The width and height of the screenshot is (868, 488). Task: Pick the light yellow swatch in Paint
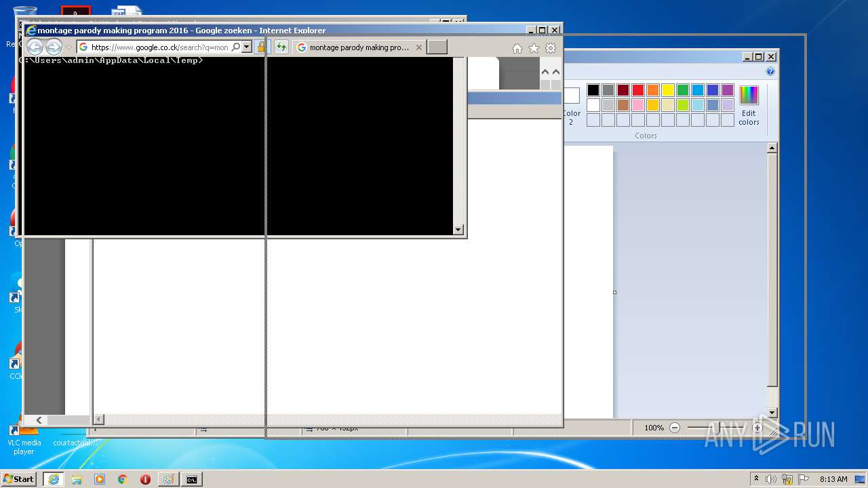[668, 105]
